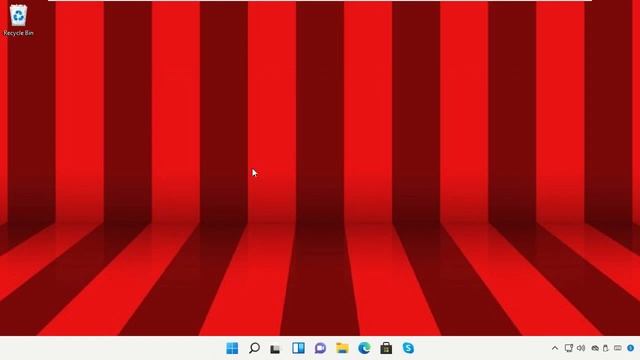Open the Widgets panel icon
The image size is (640, 360).
click(298, 348)
